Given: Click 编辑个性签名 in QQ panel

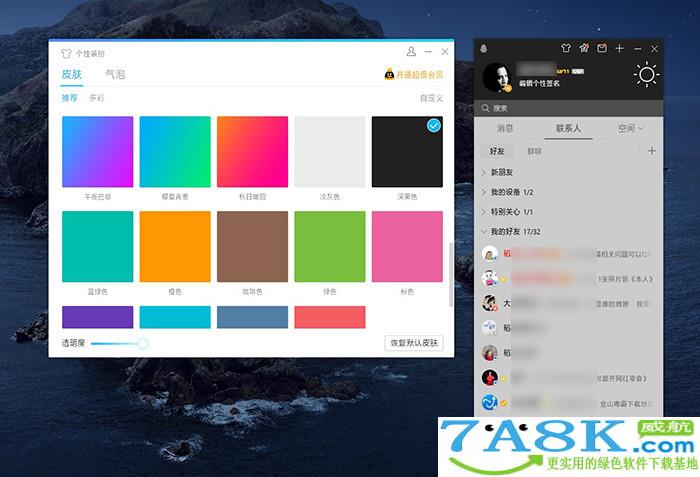Looking at the screenshot, I should (x=539, y=84).
